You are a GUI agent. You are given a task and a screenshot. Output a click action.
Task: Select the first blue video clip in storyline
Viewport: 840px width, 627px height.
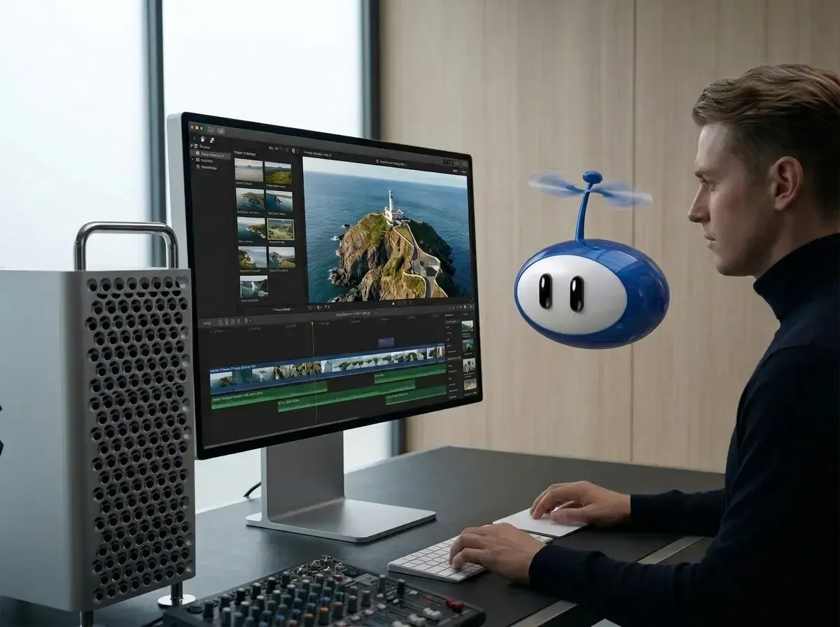222,381
